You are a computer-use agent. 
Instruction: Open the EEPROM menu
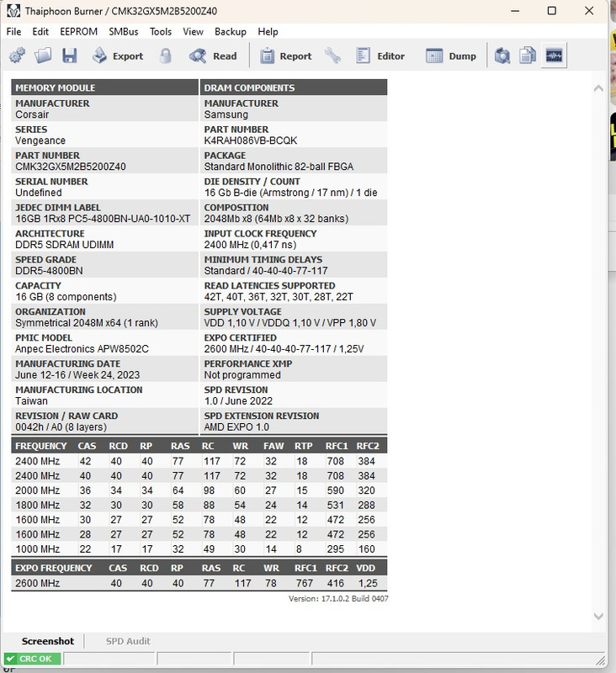pos(78,32)
